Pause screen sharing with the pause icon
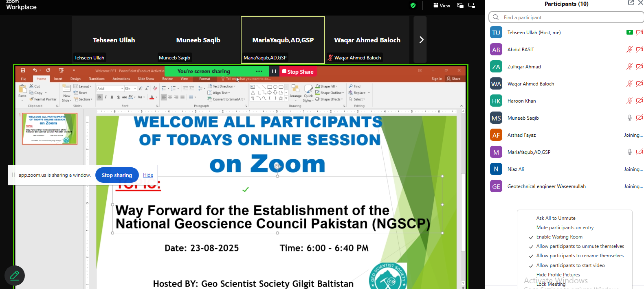 coord(274,71)
